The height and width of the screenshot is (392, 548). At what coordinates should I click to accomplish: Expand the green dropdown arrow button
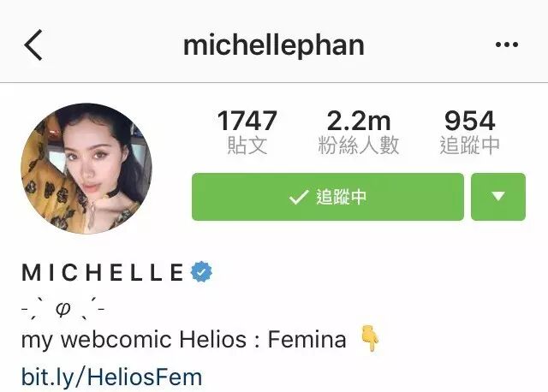(498, 197)
